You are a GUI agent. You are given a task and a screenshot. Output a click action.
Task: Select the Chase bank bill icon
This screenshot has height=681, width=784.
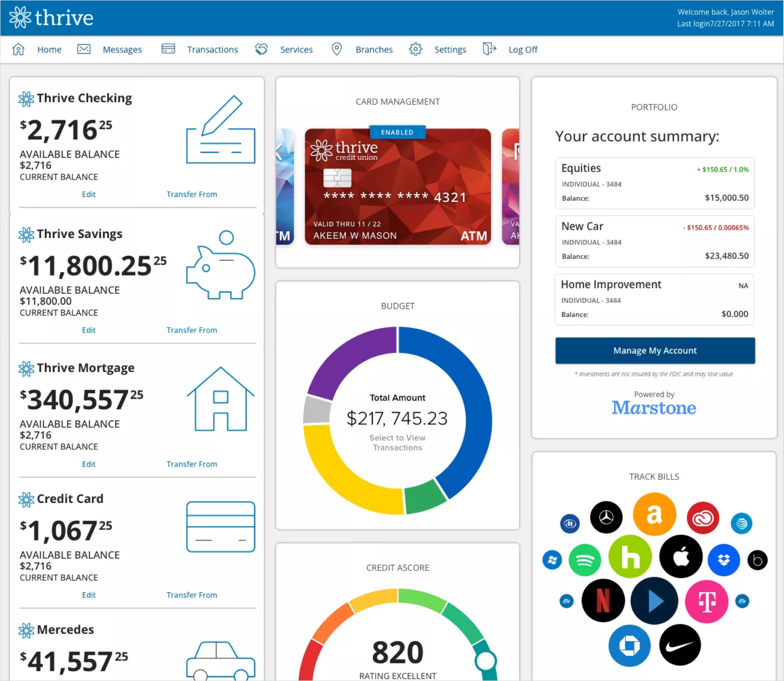[629, 645]
